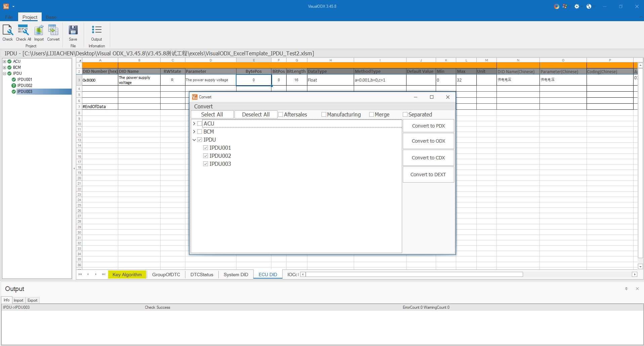644x346 pixels.
Task: Open the Output Information panel icon
Action: [97, 33]
